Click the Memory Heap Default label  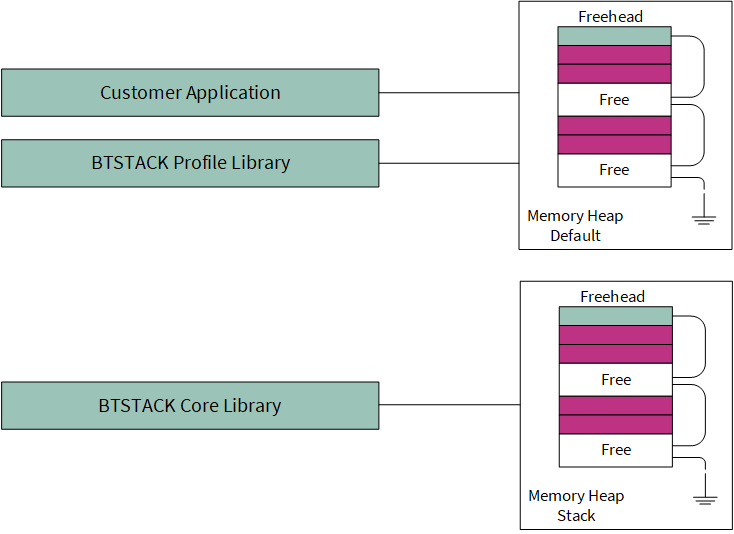575,225
